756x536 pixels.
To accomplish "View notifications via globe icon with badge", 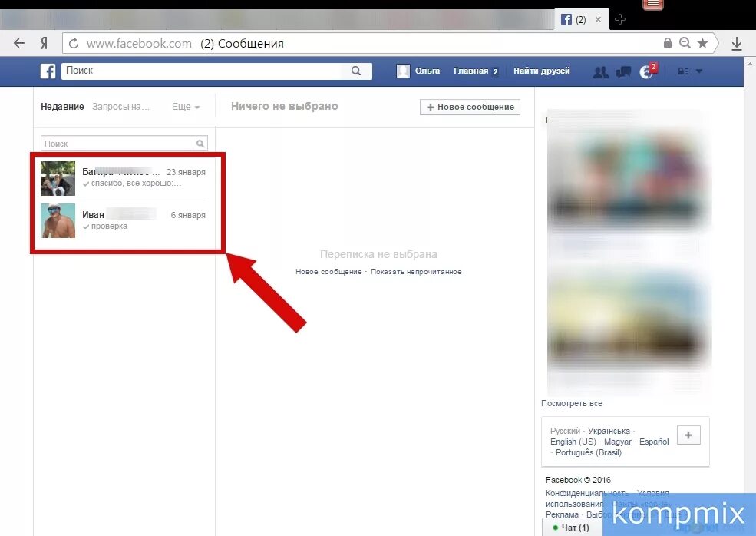I will click(x=647, y=70).
